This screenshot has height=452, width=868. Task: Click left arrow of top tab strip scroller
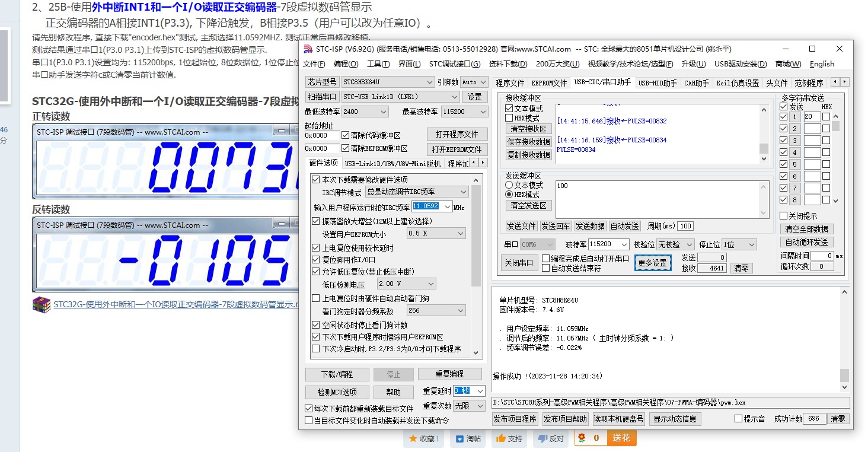tap(835, 82)
